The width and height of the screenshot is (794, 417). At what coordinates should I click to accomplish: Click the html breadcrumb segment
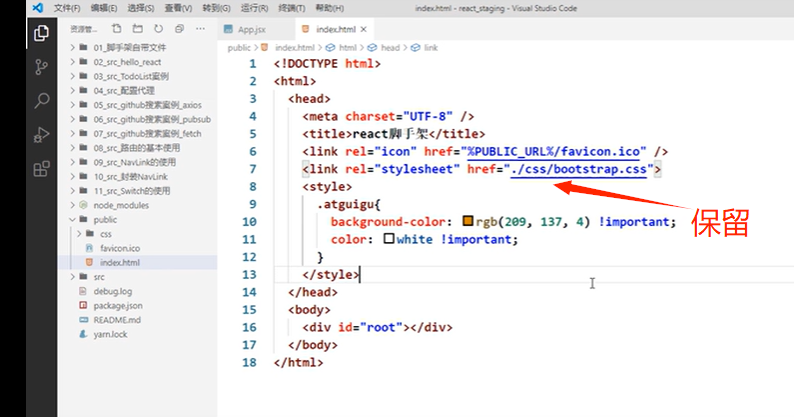coord(347,48)
